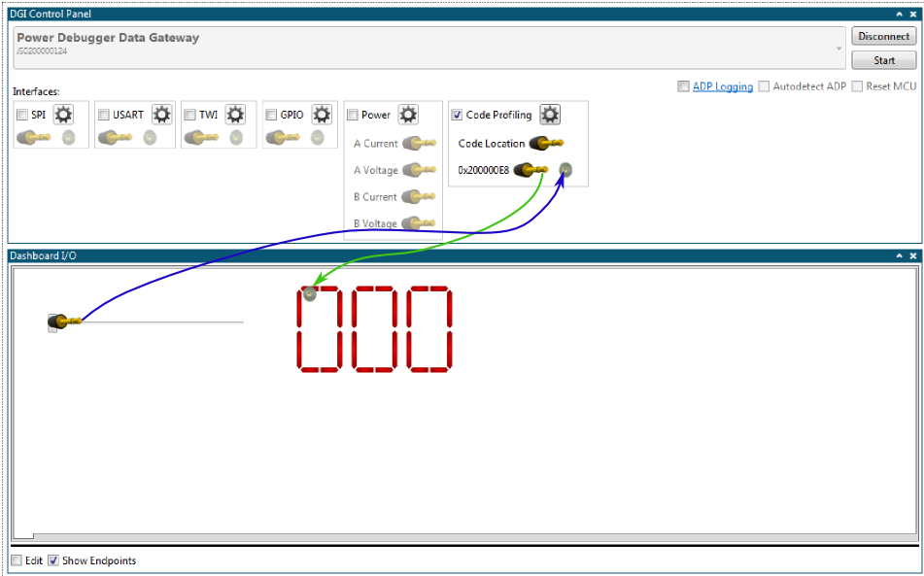Enable the Edit checkbox
The width and height of the screenshot is (924, 576).
point(17,560)
